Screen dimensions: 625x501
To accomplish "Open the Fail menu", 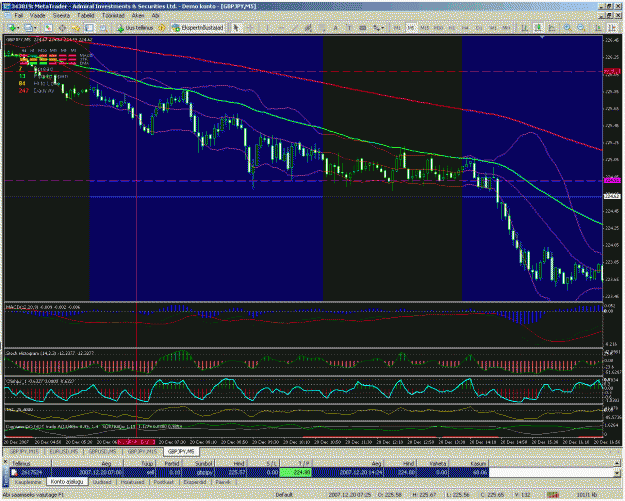I will point(19,16).
